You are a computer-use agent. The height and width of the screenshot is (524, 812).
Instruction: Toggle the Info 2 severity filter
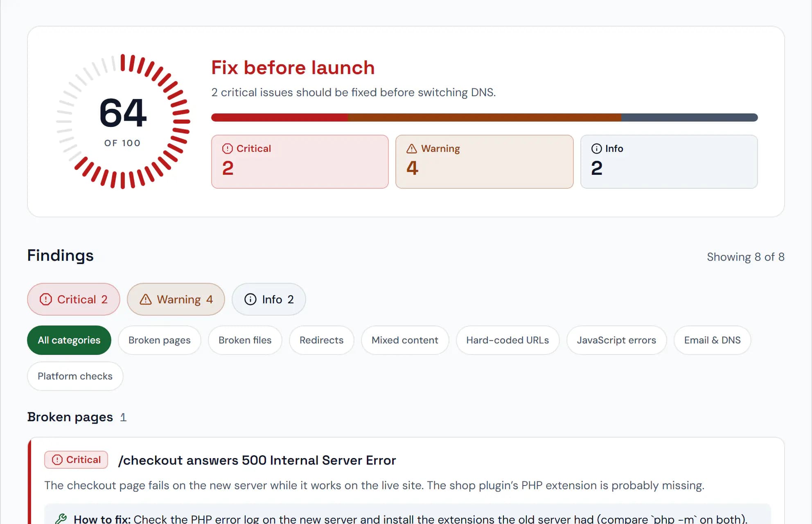pyautogui.click(x=269, y=299)
